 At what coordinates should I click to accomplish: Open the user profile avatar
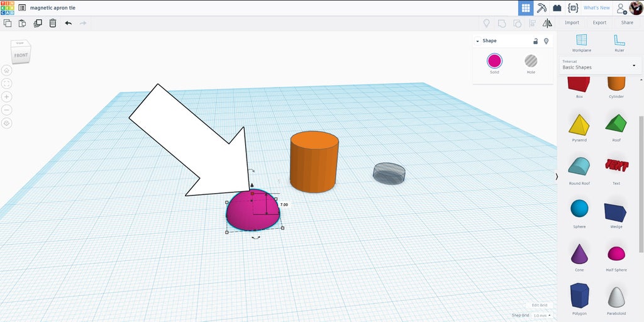(636, 8)
